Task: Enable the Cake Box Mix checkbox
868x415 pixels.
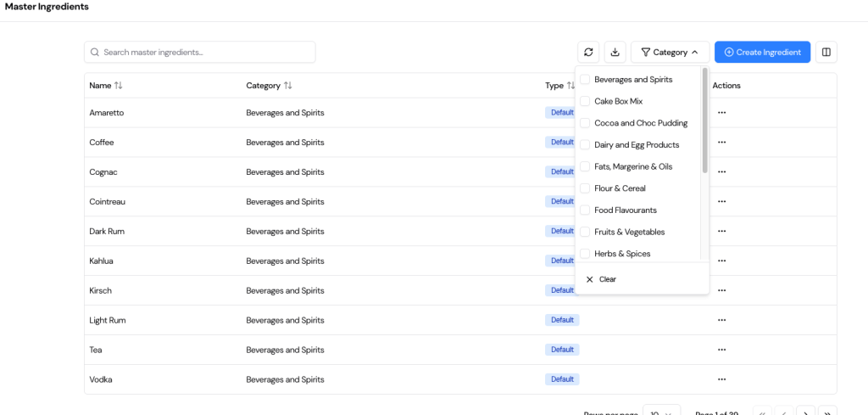Action: (x=585, y=101)
